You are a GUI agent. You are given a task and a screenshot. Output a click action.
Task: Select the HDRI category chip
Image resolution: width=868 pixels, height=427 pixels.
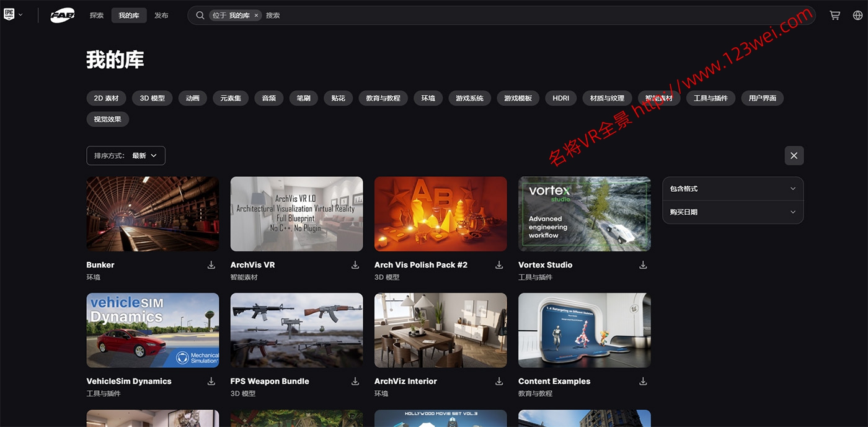point(560,98)
